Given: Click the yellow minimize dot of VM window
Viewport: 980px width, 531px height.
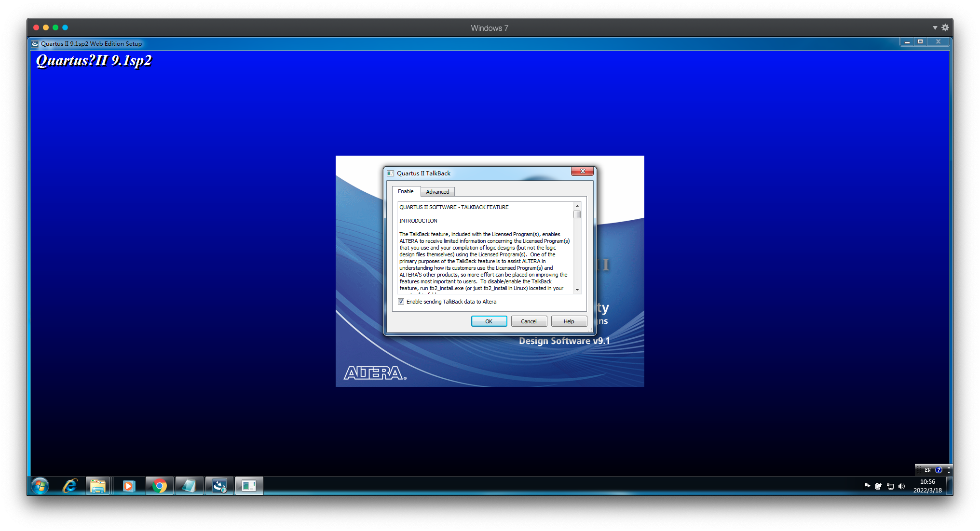Looking at the screenshot, I should click(46, 27).
